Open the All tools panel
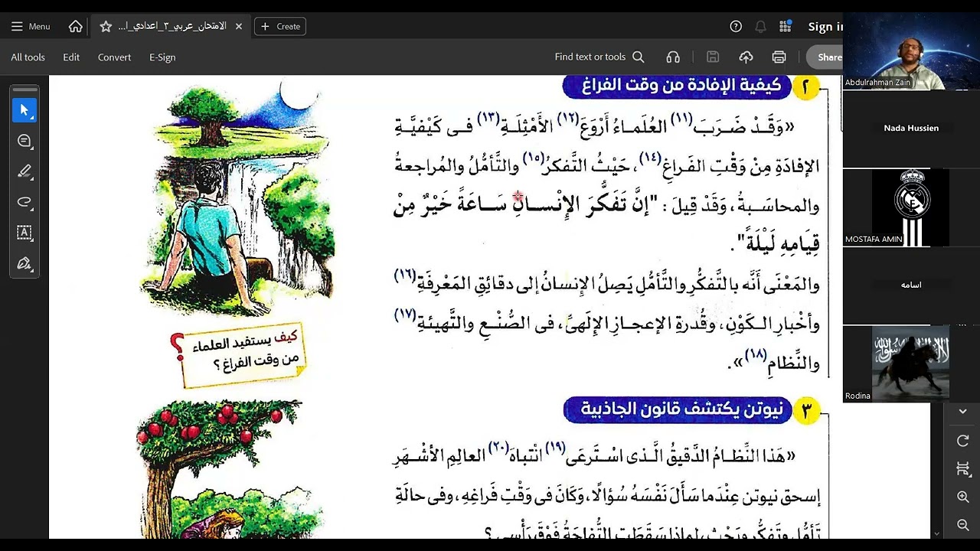Screen dimensions: 980x551 (28, 57)
